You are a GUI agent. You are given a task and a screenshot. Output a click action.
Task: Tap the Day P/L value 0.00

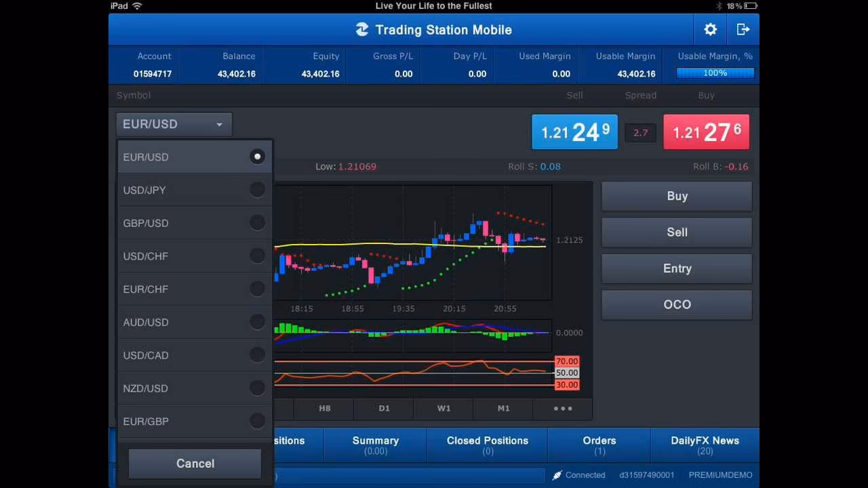[477, 74]
